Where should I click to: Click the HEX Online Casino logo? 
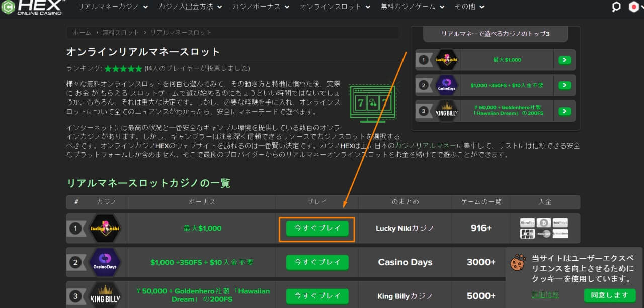33,7
